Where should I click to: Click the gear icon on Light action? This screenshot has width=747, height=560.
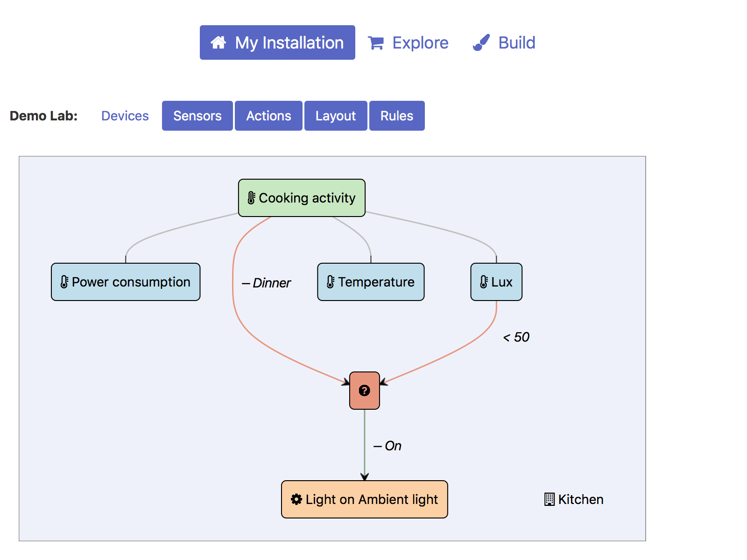[296, 499]
